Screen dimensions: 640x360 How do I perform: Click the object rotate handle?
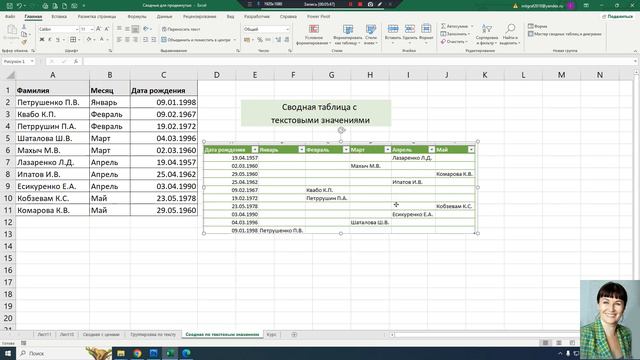[341, 130]
